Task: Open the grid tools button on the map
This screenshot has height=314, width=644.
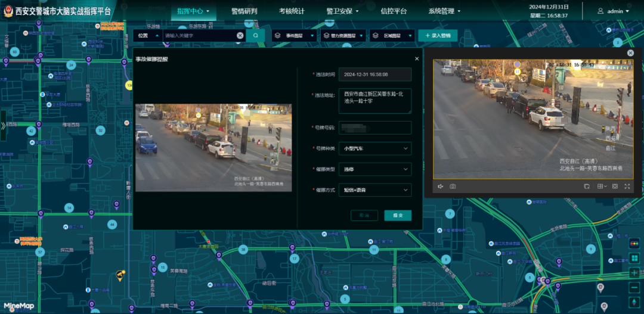Action: pos(634,258)
